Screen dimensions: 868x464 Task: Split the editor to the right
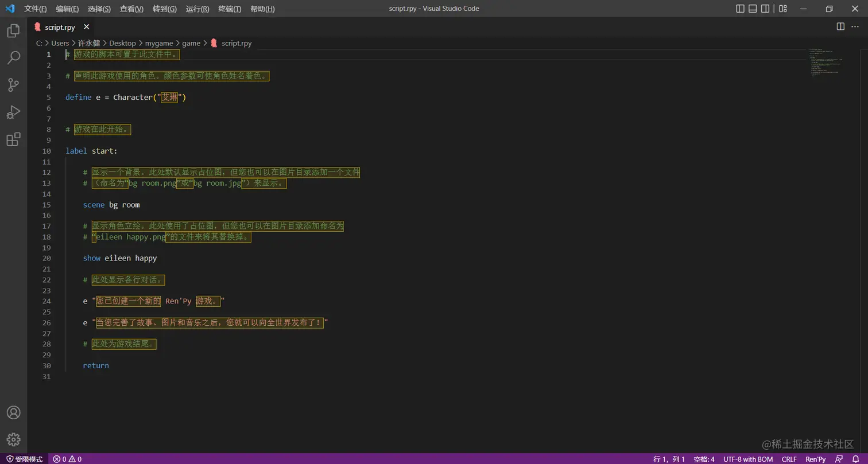[x=840, y=26]
